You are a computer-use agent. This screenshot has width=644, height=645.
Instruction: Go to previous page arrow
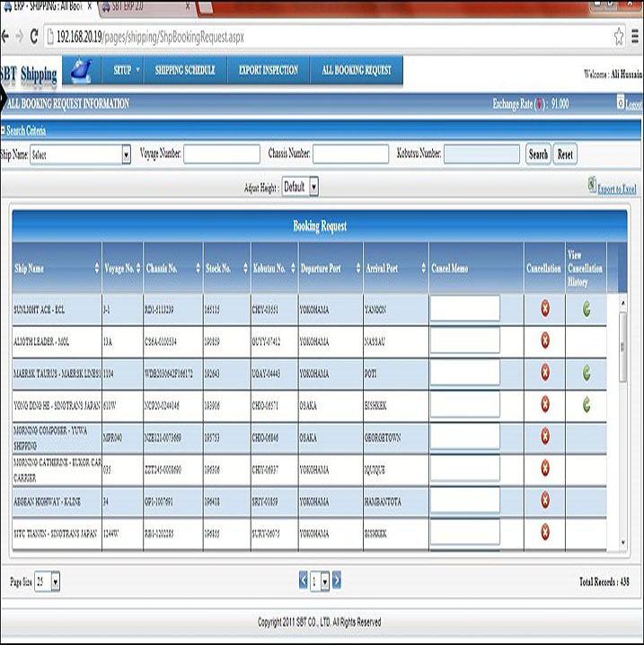click(303, 580)
